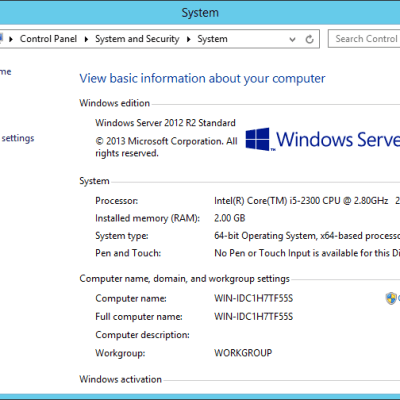This screenshot has height=400, width=400.
Task: Click the 'System type:' label
Action: (x=122, y=236)
